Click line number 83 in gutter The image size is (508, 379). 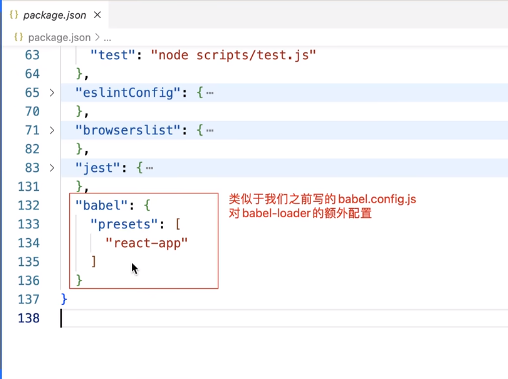32,168
